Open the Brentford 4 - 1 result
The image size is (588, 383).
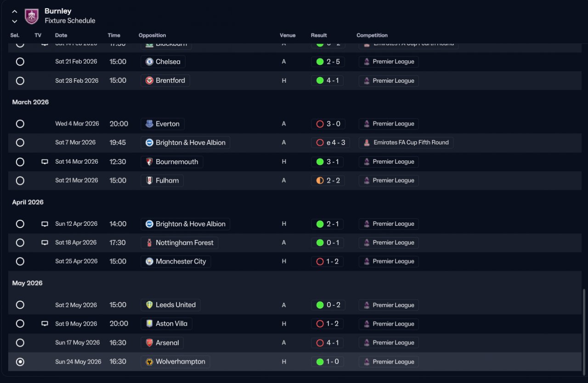click(328, 80)
